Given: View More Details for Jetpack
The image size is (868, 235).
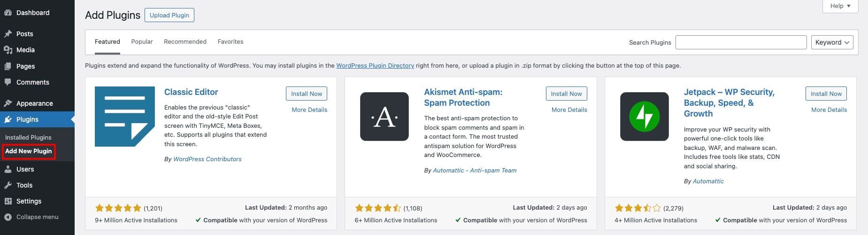Looking at the screenshot, I should pyautogui.click(x=829, y=110).
